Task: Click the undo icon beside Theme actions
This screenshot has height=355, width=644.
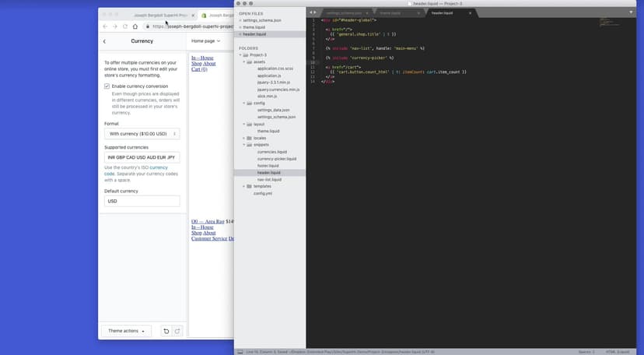Action: [x=166, y=331]
